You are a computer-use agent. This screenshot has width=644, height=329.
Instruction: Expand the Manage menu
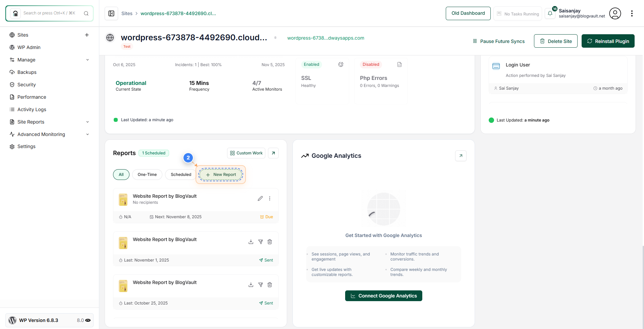click(50, 60)
